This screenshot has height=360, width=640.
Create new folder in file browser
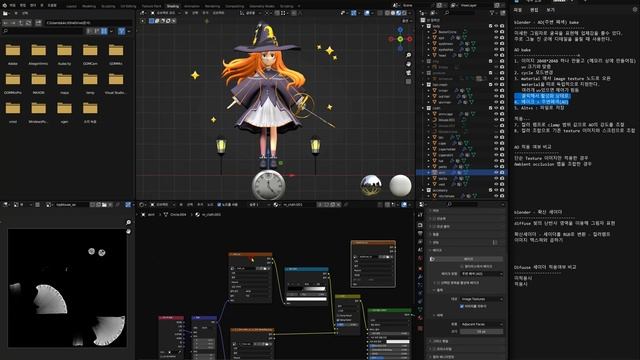tap(38, 23)
